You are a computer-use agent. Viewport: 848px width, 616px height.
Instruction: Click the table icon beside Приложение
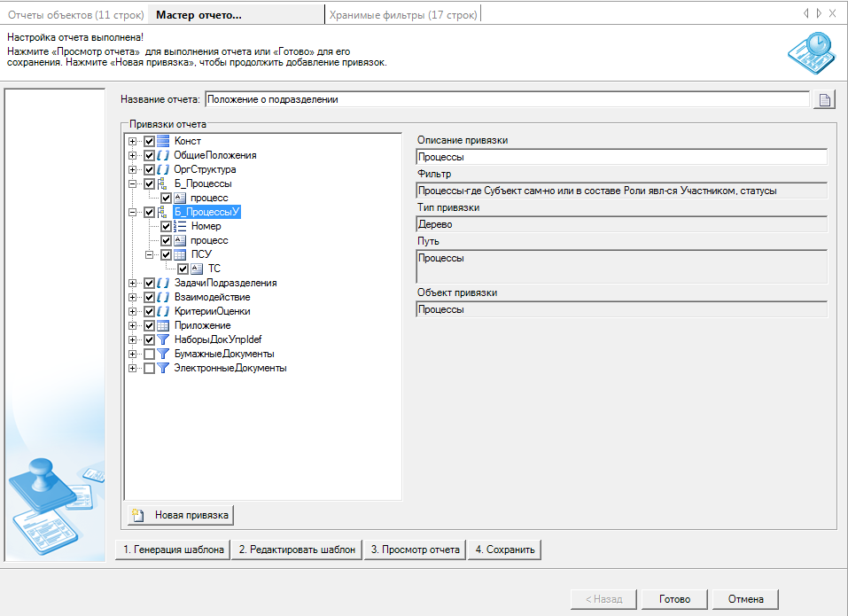click(163, 325)
